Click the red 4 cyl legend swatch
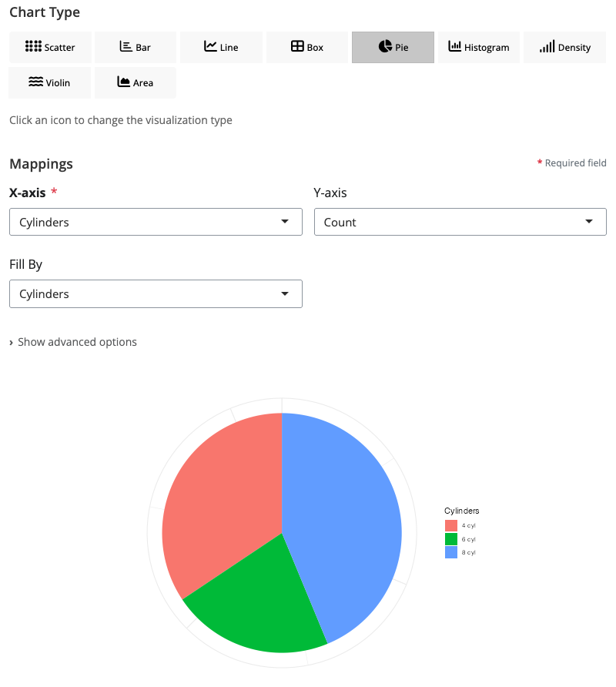The width and height of the screenshot is (616, 687). coord(451,525)
